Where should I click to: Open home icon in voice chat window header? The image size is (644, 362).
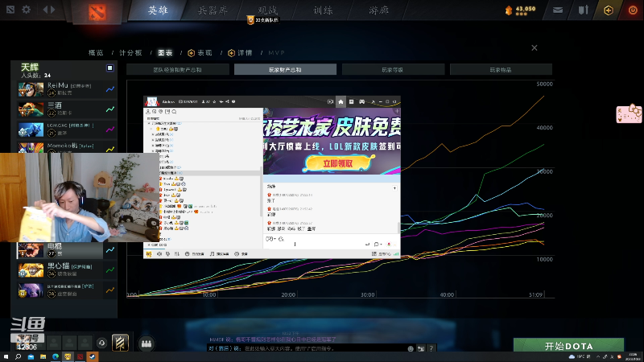tap(341, 102)
